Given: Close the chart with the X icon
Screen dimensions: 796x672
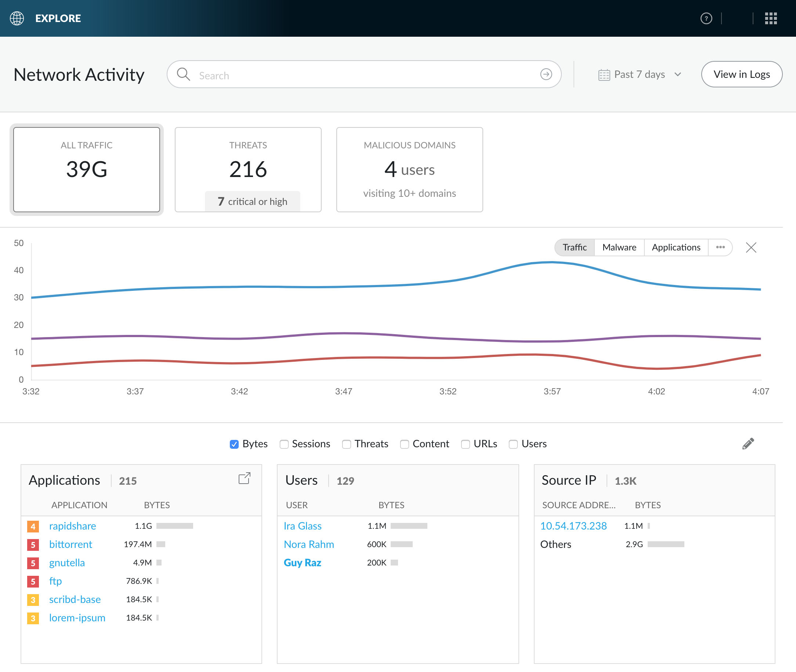Looking at the screenshot, I should click(751, 248).
